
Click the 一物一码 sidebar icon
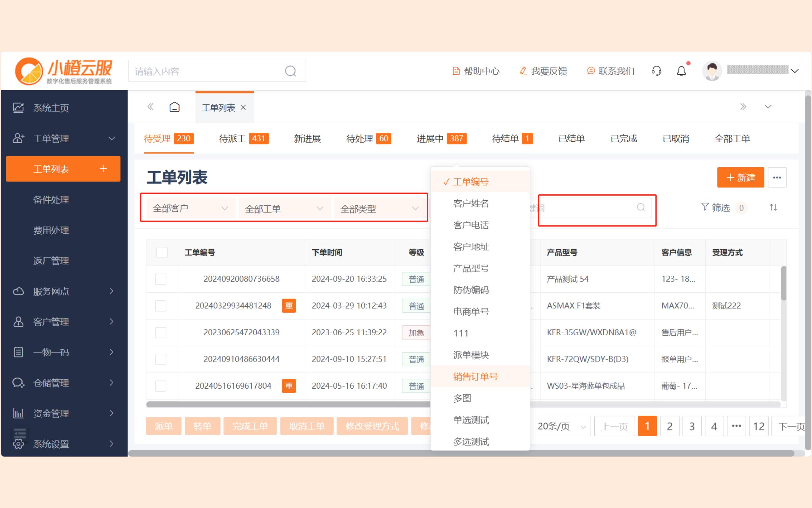click(18, 352)
